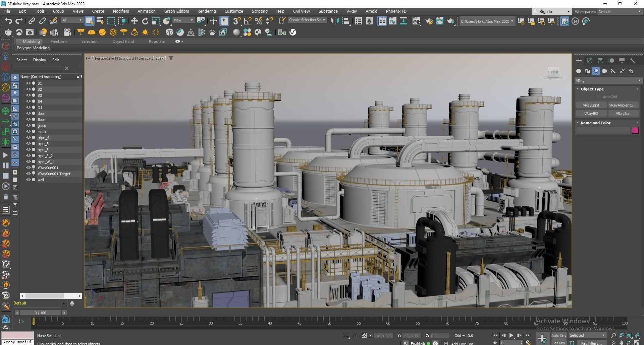Image resolution: width=644 pixels, height=345 pixels.
Task: Open the Mirror tool
Action: click(x=335, y=21)
